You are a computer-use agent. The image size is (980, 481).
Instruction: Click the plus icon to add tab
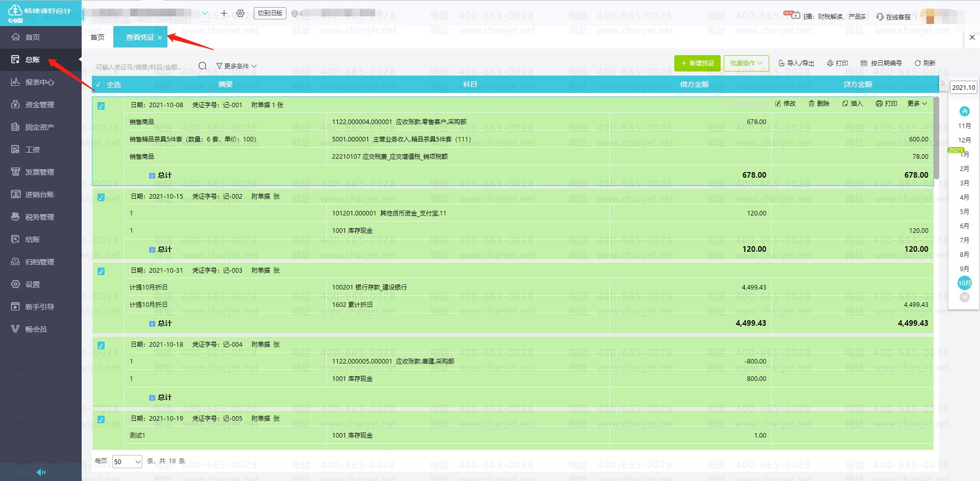(x=224, y=13)
